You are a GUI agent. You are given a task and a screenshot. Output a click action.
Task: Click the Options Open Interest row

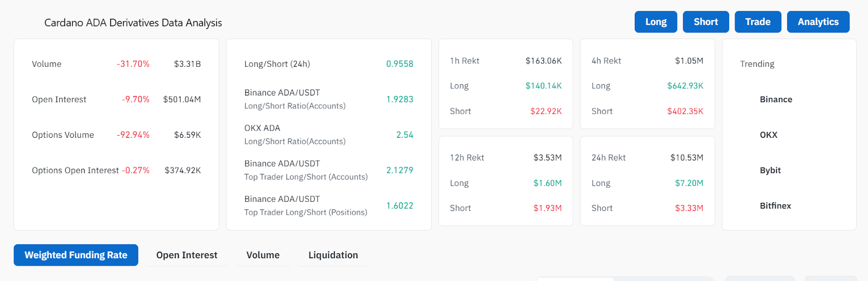click(x=116, y=170)
